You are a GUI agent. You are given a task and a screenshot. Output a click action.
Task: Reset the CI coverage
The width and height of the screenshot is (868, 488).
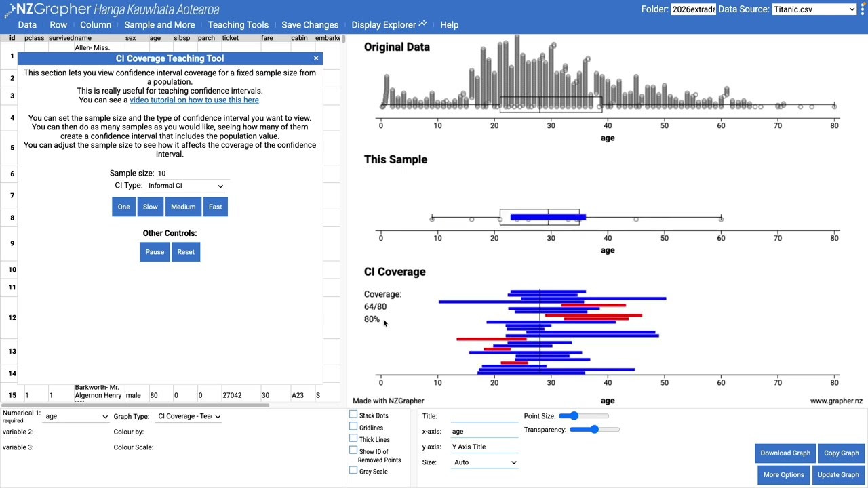click(186, 252)
